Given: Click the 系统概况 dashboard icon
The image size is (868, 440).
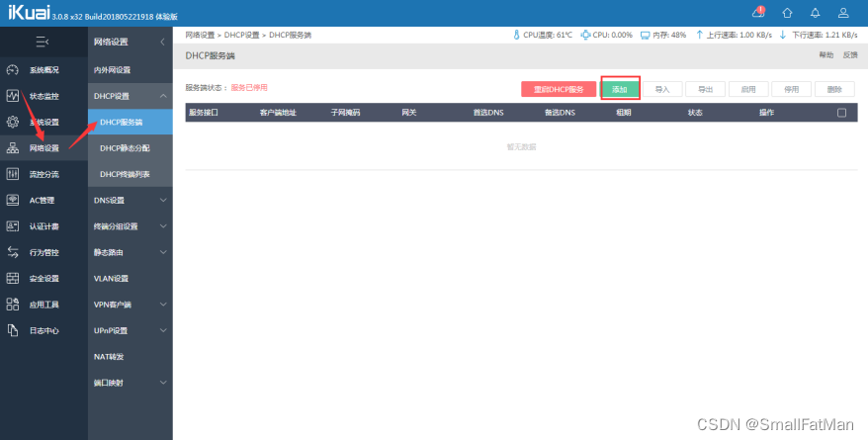Looking at the screenshot, I should [x=13, y=70].
